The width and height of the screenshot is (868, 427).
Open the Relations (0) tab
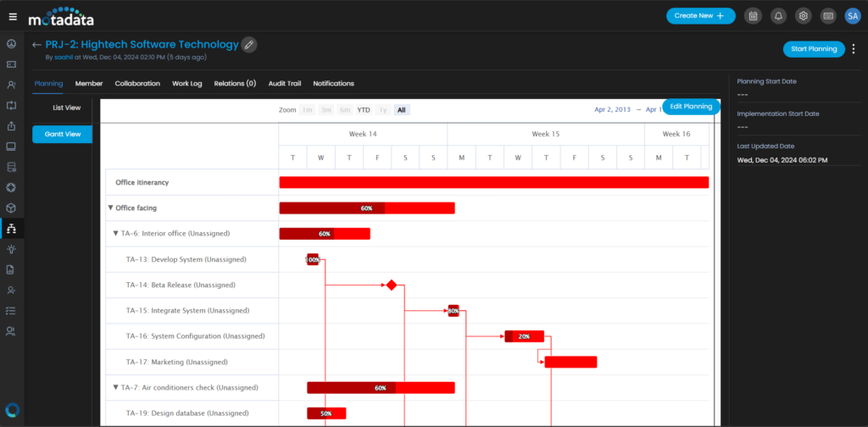click(x=236, y=84)
